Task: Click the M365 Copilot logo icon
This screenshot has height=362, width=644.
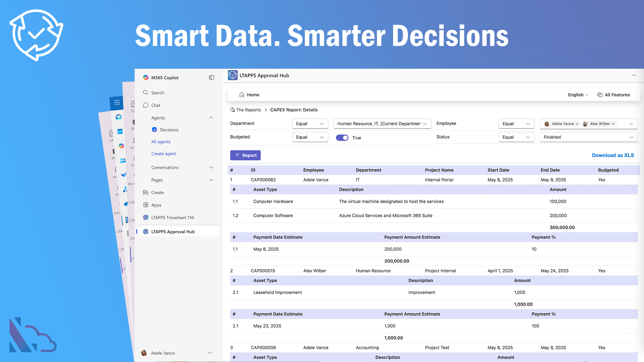Action: pos(146,77)
